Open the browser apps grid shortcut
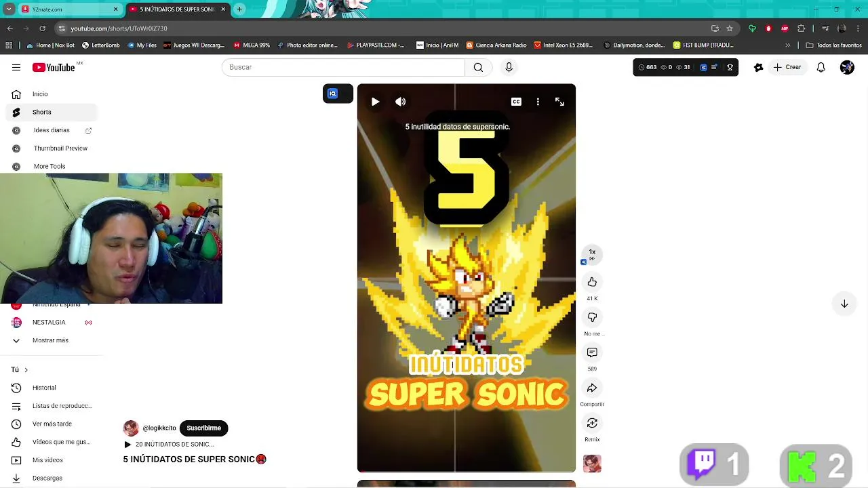Image resolution: width=868 pixels, height=488 pixels. click(x=9, y=45)
